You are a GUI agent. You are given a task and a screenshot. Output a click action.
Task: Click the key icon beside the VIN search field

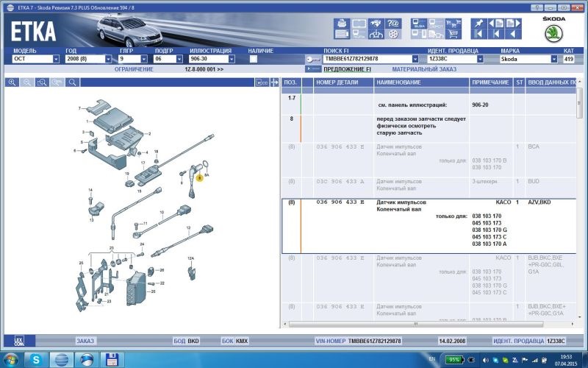pyautogui.click(x=313, y=60)
